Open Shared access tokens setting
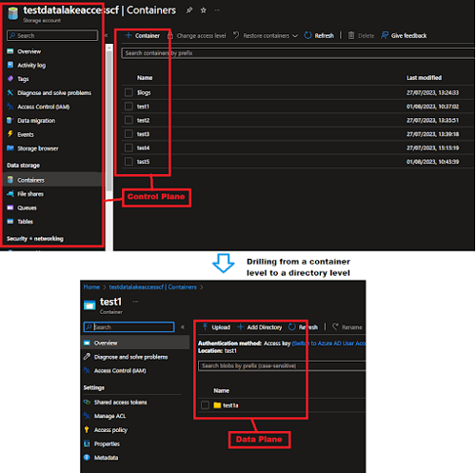Image resolution: width=476 pixels, height=473 pixels. [x=115, y=403]
